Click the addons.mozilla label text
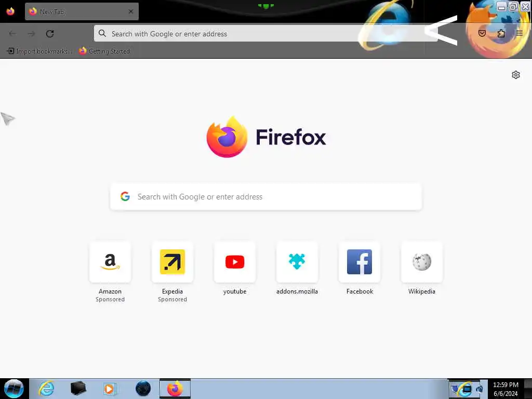Viewport: 532px width, 399px height. 297,291
